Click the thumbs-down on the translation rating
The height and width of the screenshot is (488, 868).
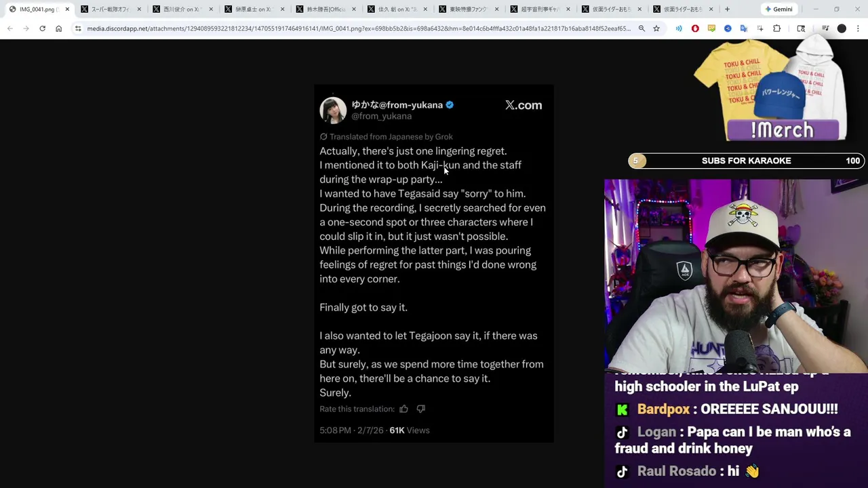[421, 409]
